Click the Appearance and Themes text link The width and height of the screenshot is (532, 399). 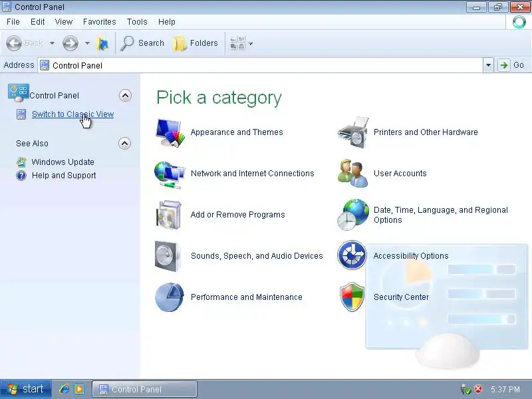click(x=237, y=132)
